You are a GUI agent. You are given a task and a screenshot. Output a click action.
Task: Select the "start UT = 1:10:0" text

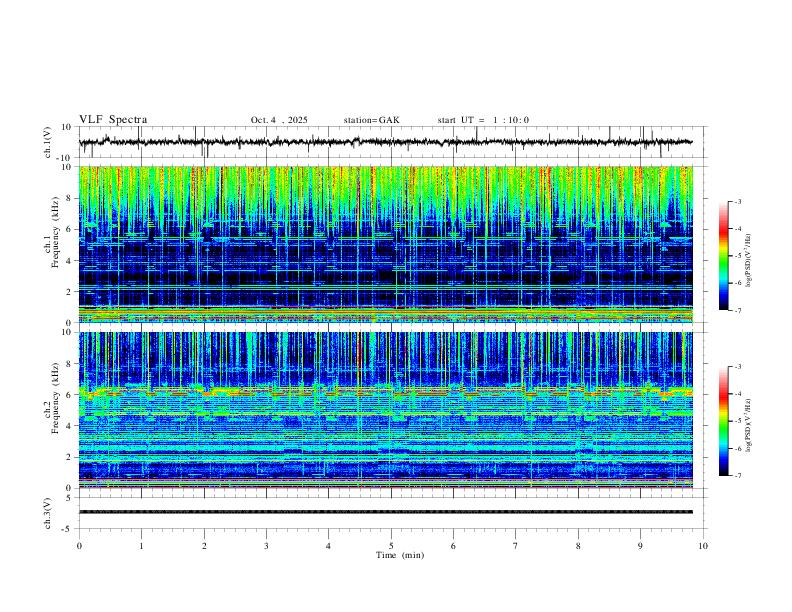point(483,120)
